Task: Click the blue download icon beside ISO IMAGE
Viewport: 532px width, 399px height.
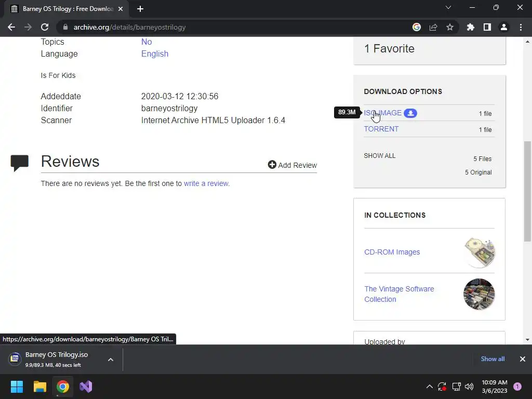Action: [x=410, y=113]
